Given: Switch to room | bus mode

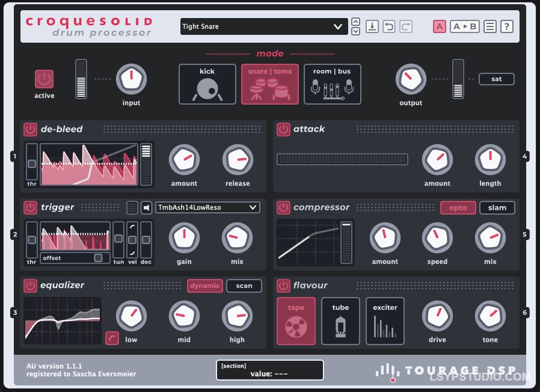Looking at the screenshot, I should coord(332,84).
